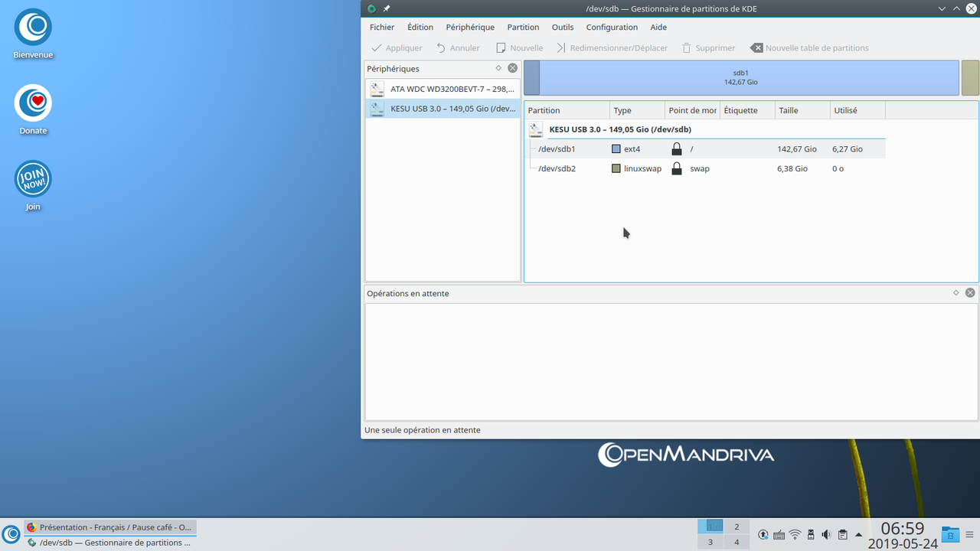
Task: Click the pin window icon in the title bar
Action: coord(387,8)
